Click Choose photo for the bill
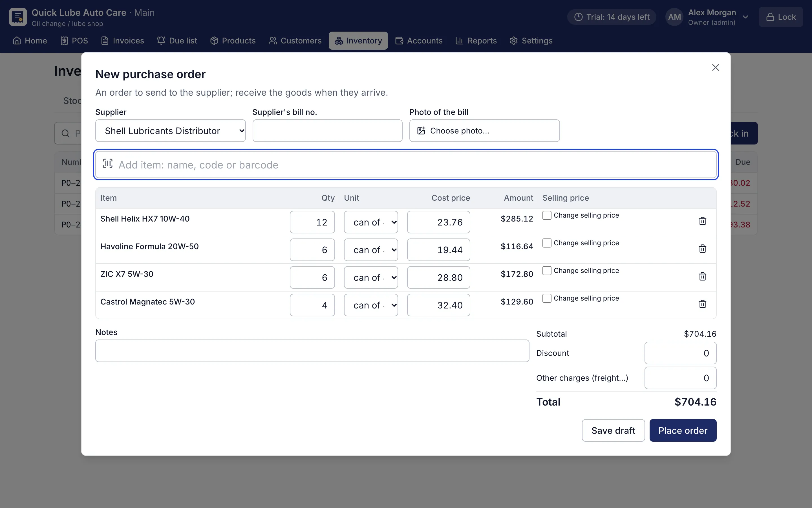The height and width of the screenshot is (508, 812). pyautogui.click(x=484, y=131)
